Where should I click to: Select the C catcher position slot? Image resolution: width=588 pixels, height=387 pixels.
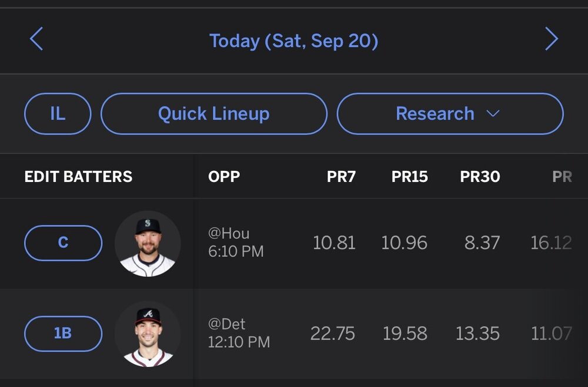click(63, 243)
